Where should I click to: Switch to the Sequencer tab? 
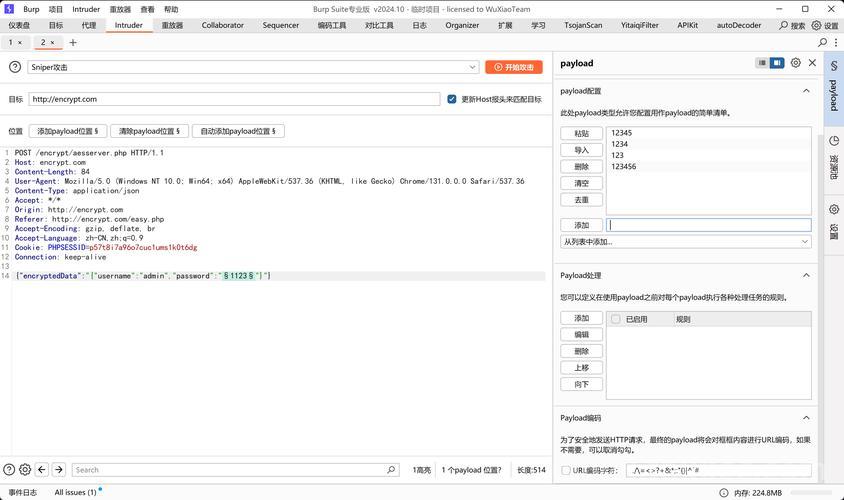(x=280, y=25)
